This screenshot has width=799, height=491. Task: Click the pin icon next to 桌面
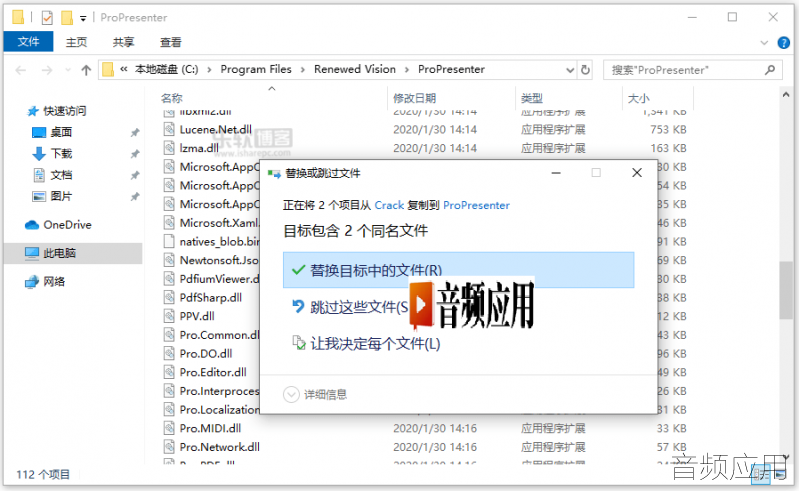tap(135, 133)
